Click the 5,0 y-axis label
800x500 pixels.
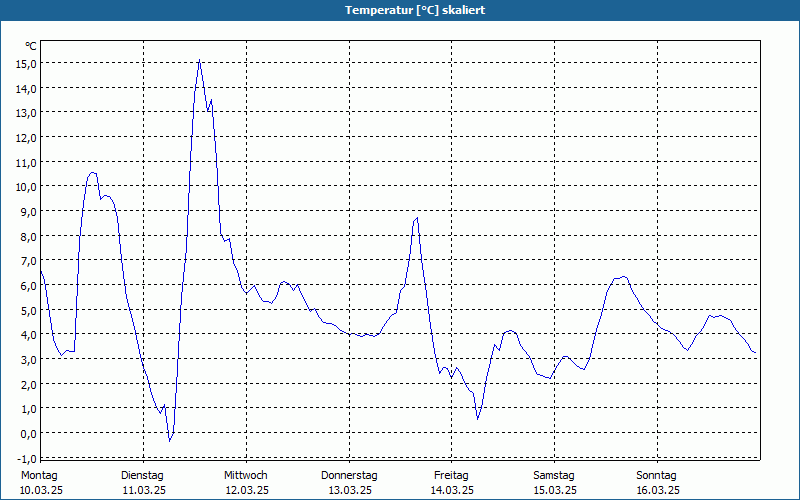pos(28,311)
